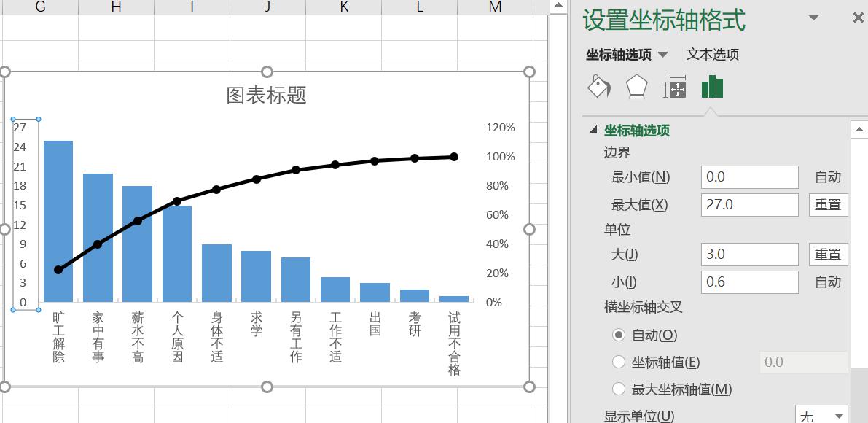Reset the 最大值 with 重置 button
The width and height of the screenshot is (868, 423).
pyautogui.click(x=828, y=205)
